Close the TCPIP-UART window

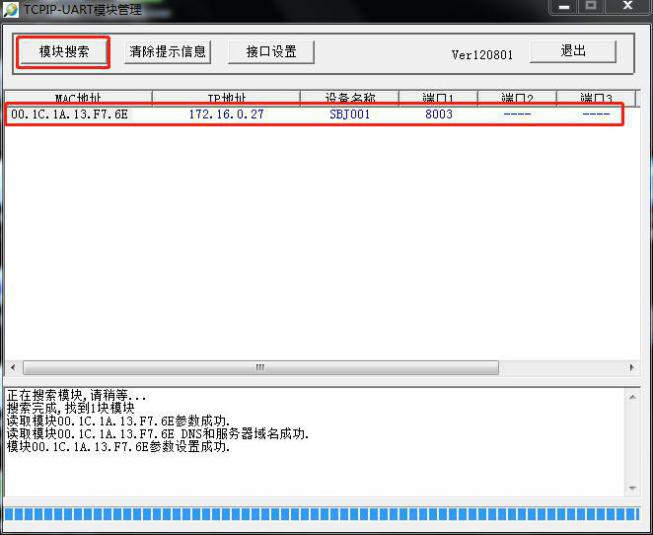coord(628,6)
